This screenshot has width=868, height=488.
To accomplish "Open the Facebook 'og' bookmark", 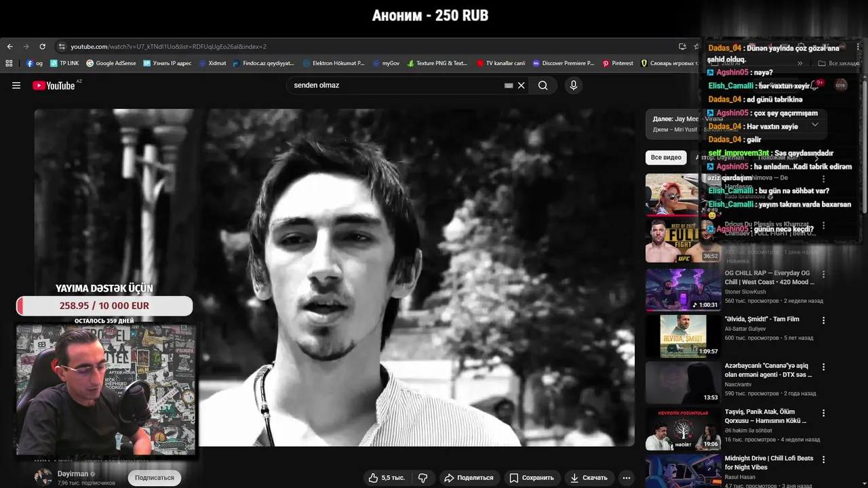I will (35, 63).
